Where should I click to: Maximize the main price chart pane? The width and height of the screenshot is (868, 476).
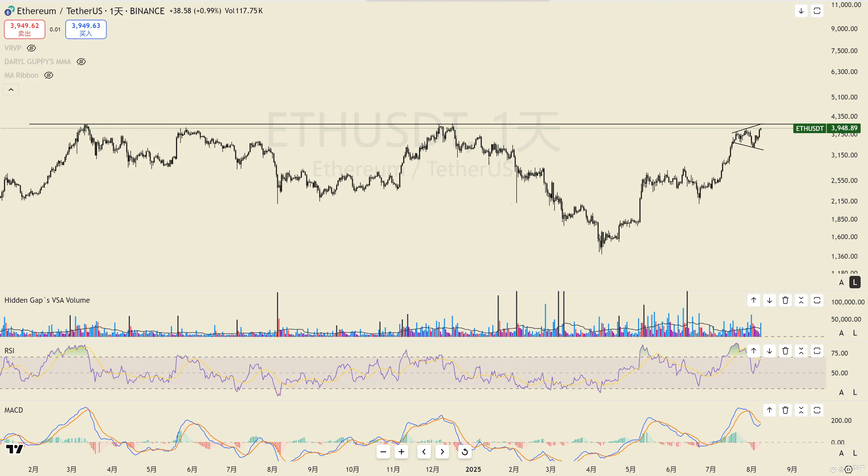pos(817,11)
